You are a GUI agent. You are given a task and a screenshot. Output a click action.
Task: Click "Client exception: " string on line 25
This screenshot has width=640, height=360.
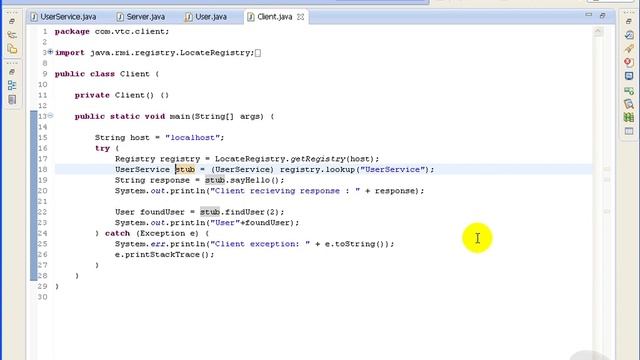pyautogui.click(x=260, y=244)
